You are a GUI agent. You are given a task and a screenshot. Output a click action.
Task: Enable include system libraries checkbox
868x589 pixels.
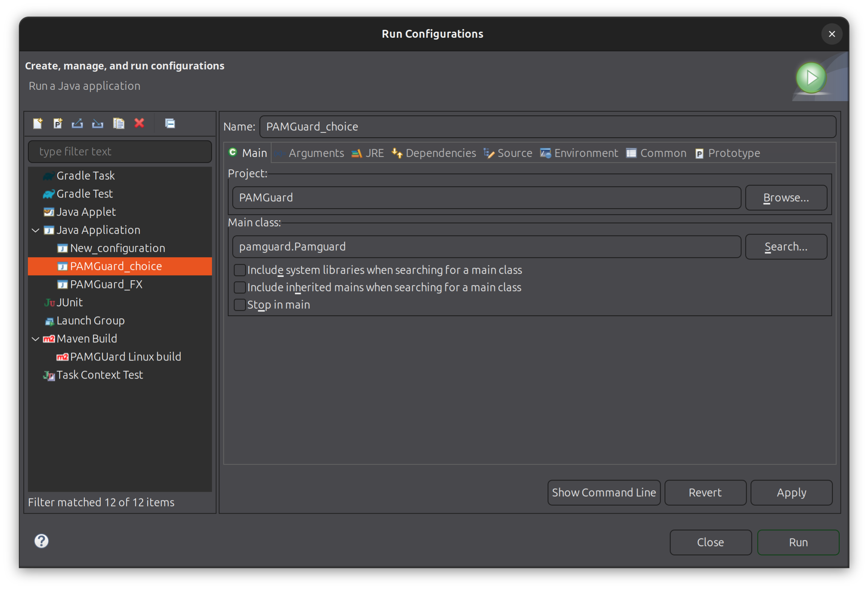pyautogui.click(x=239, y=270)
